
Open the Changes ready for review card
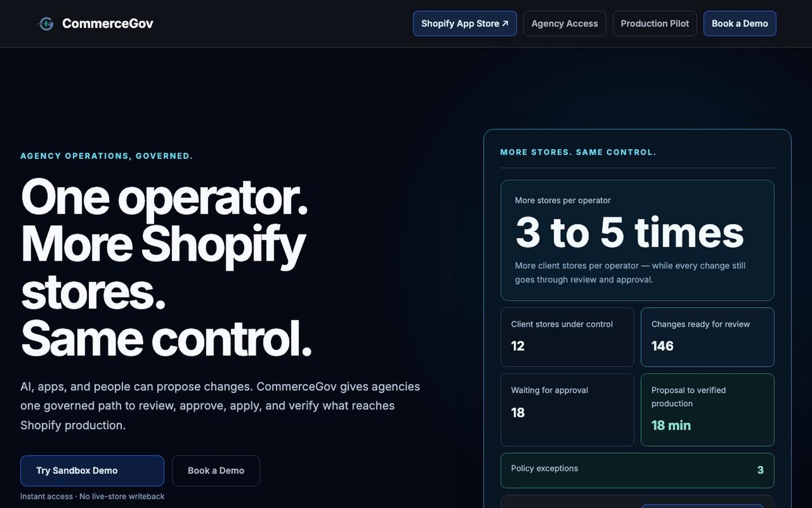click(x=708, y=337)
